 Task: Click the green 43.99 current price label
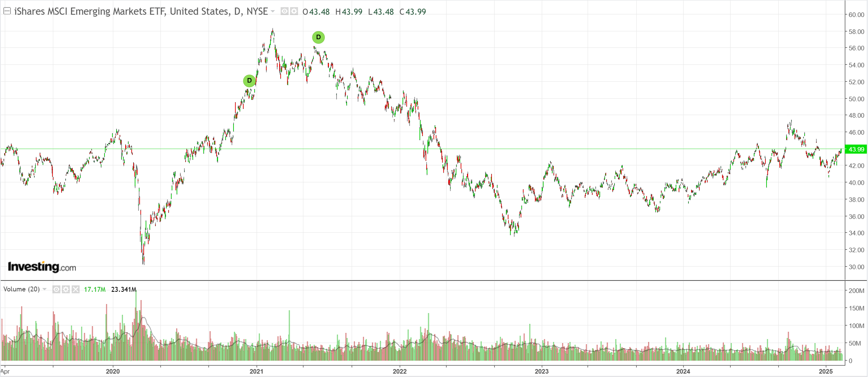click(x=856, y=149)
